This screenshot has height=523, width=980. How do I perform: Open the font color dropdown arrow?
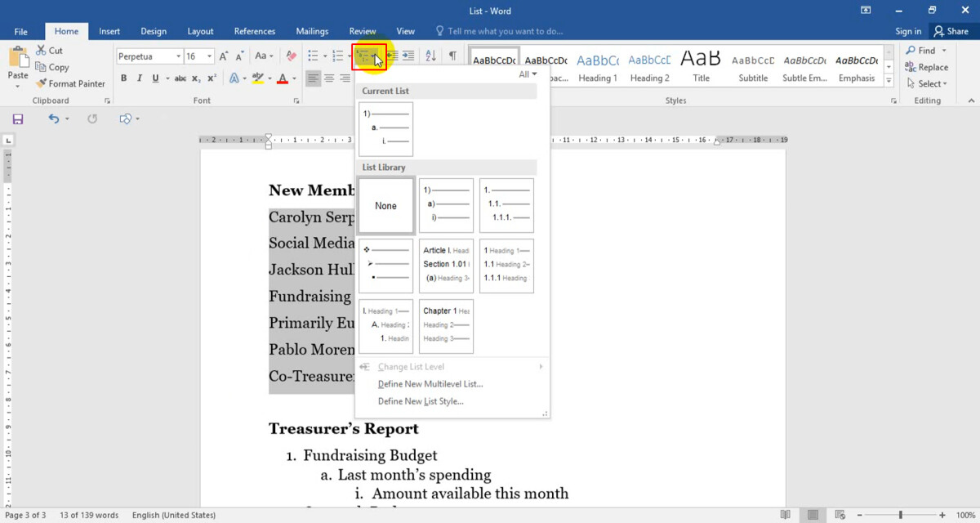[295, 78]
